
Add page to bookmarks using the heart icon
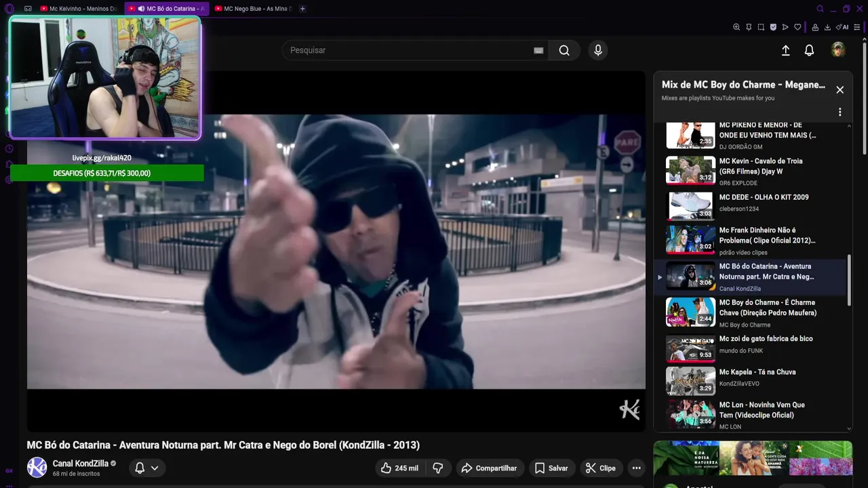797,27
